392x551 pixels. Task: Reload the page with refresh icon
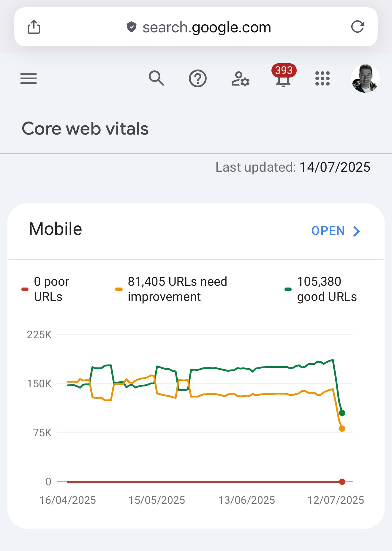[x=358, y=27]
